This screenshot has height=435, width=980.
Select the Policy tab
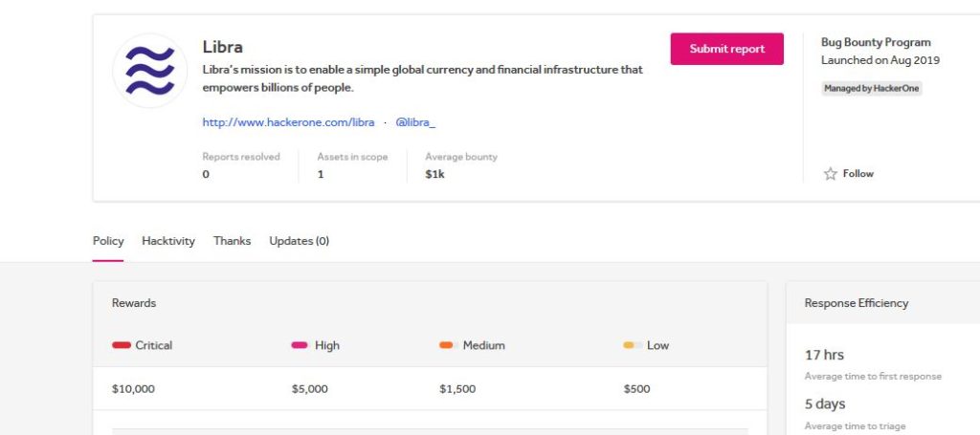[108, 241]
